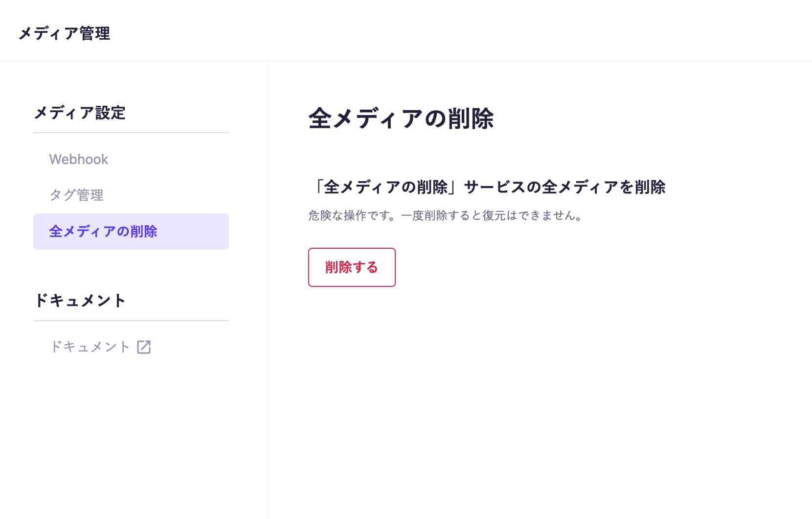Click the divider line under メディア設定

(x=131, y=133)
